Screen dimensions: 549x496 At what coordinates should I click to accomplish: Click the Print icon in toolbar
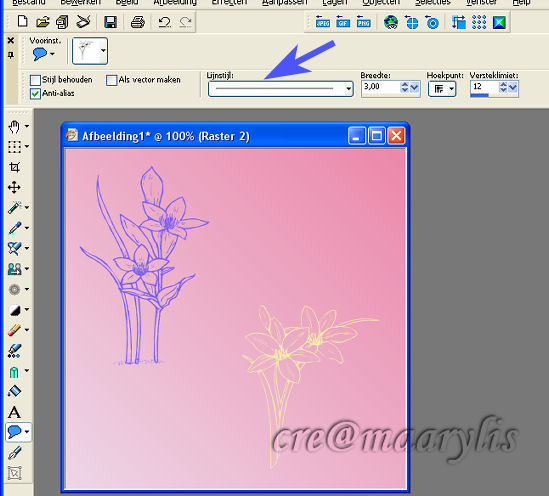(138, 22)
